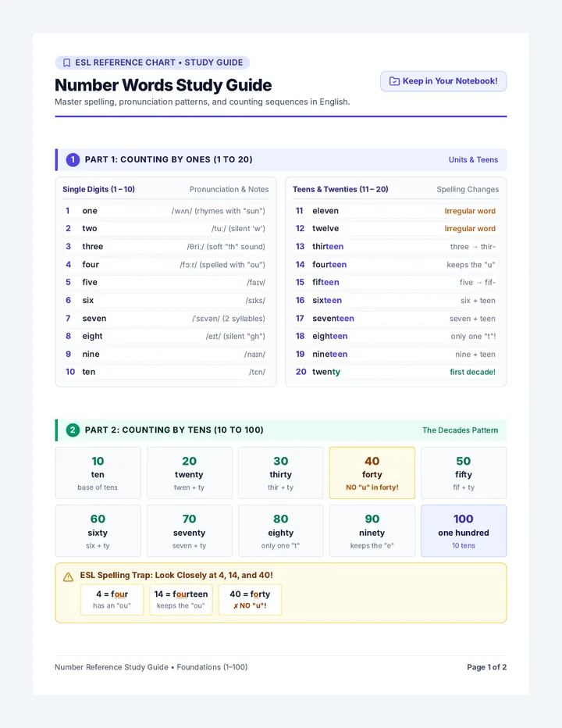This screenshot has width=562, height=728.
Task: Click the Keep in Your Notebook! button
Action: click(443, 81)
